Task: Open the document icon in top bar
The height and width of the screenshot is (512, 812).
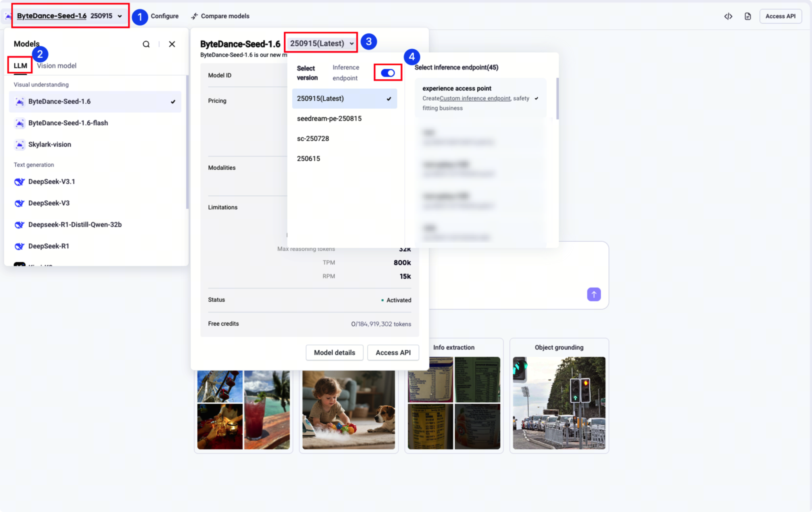Action: pyautogui.click(x=748, y=16)
